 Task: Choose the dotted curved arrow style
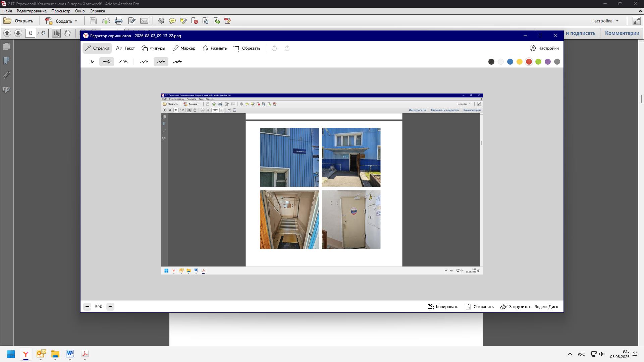[x=123, y=62]
